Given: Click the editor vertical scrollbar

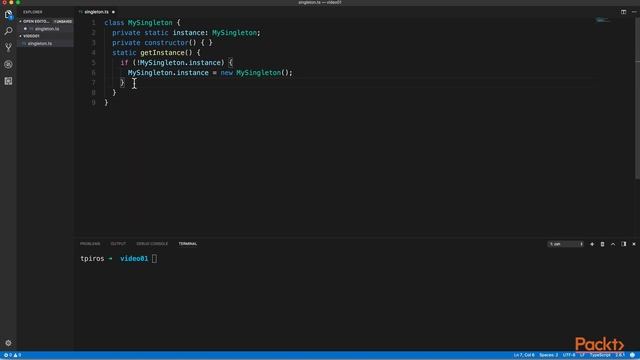Looking at the screenshot, I should (637, 98).
